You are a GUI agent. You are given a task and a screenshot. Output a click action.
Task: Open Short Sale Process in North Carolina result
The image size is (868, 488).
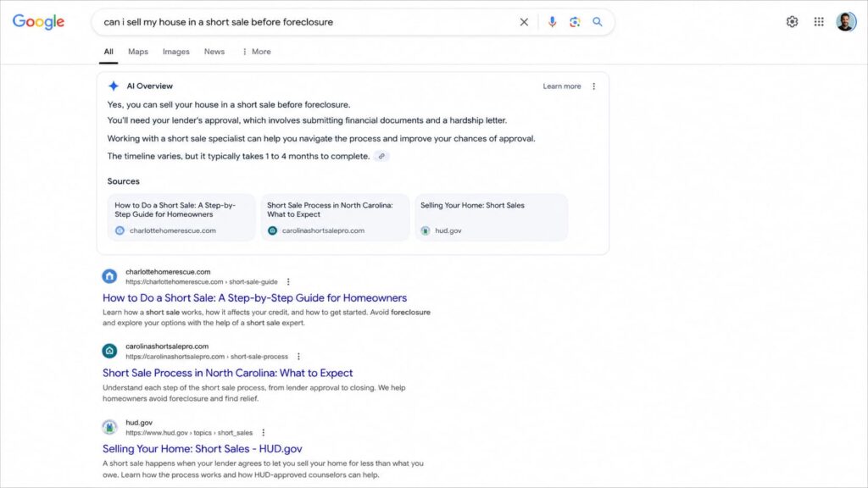(x=227, y=373)
